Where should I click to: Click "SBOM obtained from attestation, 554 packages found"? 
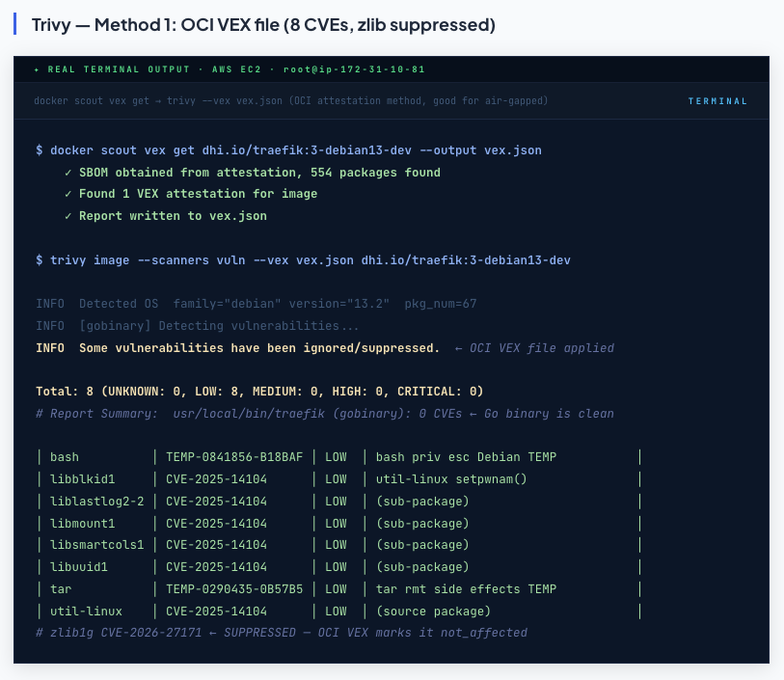(x=259, y=173)
